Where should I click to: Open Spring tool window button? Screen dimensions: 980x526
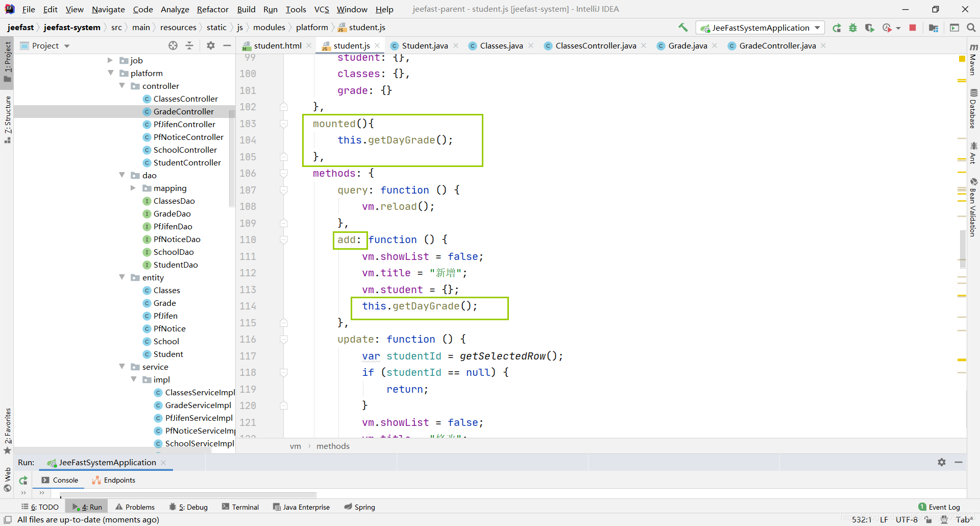[359, 507]
